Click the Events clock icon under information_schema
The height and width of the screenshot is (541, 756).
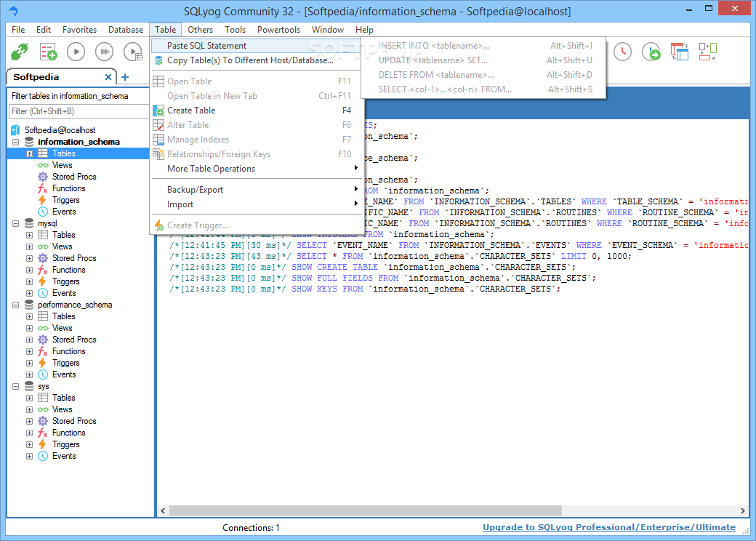[43, 212]
